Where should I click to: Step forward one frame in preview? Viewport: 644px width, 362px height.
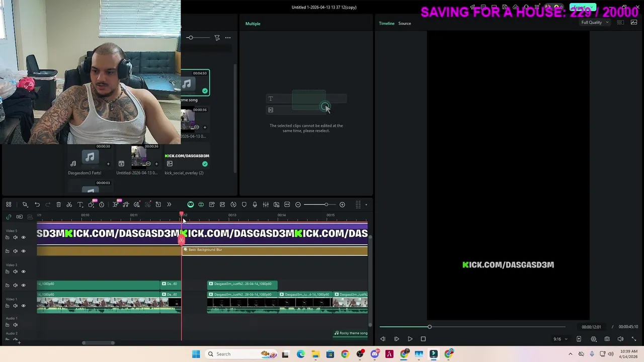(x=396, y=339)
